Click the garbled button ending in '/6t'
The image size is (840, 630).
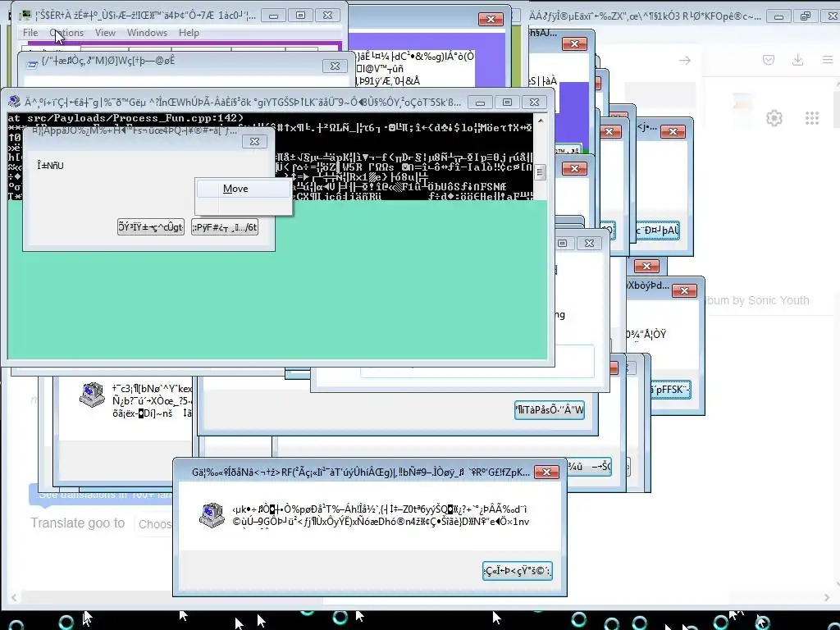click(x=225, y=227)
